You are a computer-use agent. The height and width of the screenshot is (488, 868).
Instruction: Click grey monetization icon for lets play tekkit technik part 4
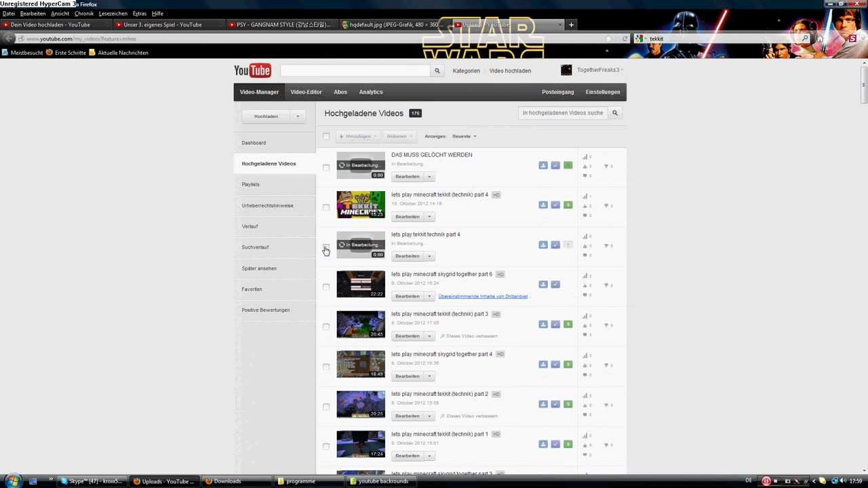[x=568, y=245]
